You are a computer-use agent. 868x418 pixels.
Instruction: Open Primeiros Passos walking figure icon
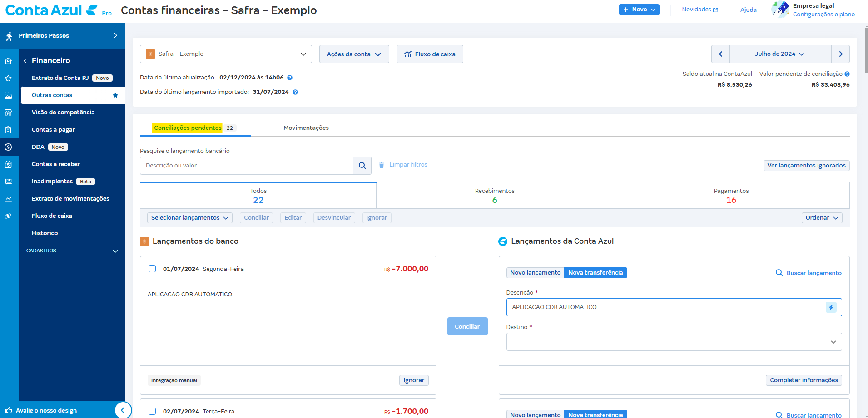tap(9, 36)
